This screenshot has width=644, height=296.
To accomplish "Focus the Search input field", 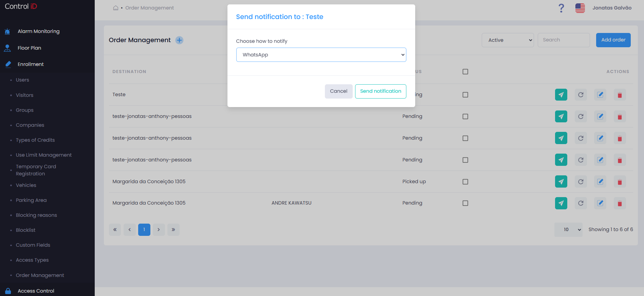I will tap(564, 40).
